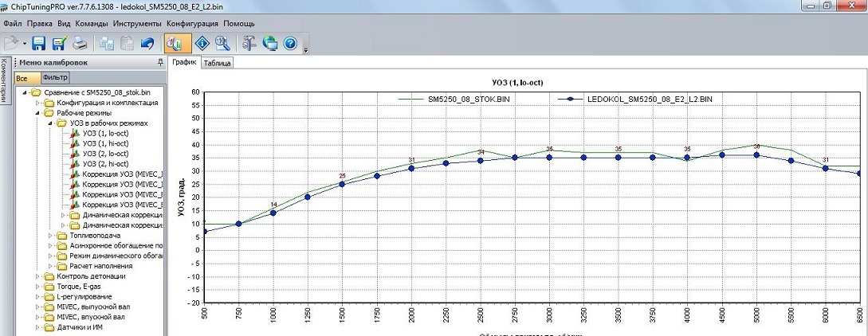Click the Undo blue arrow icon

[x=147, y=43]
